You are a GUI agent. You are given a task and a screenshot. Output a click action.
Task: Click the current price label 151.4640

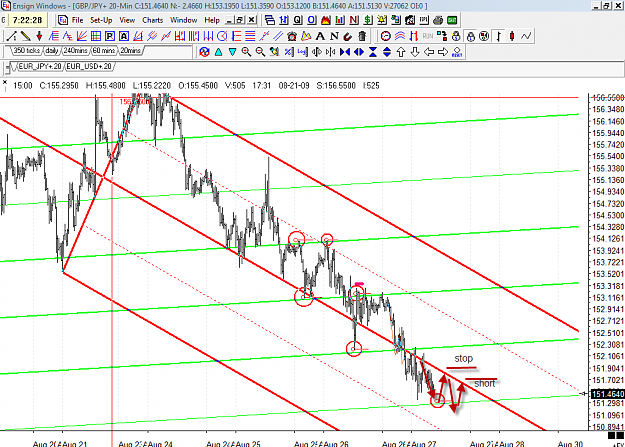click(x=608, y=394)
